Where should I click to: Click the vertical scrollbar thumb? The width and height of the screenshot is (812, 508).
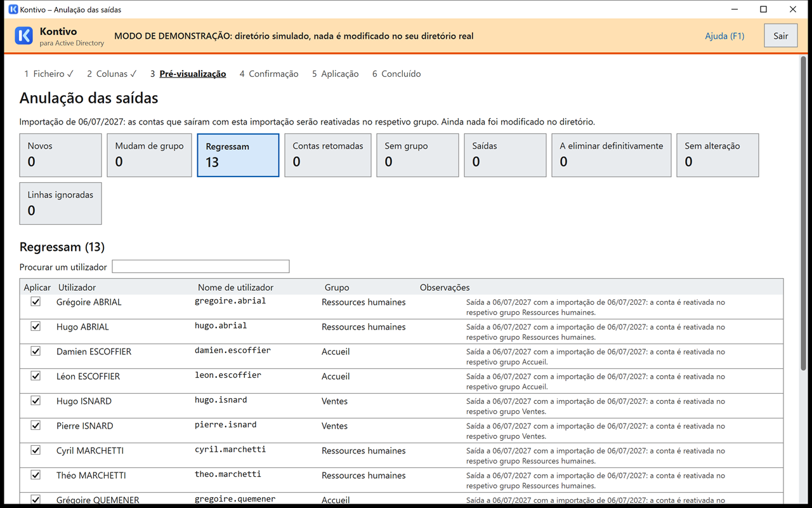coord(804,214)
